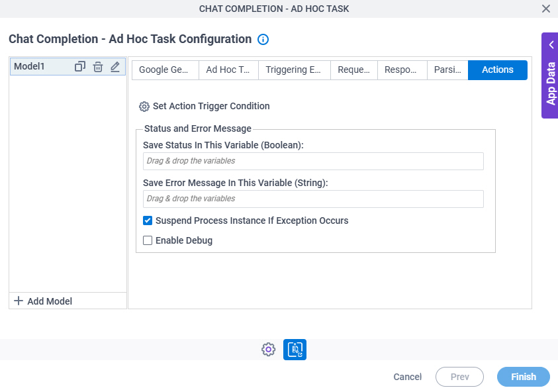Select the Reque... tab
The image size is (558, 392).
point(353,70)
